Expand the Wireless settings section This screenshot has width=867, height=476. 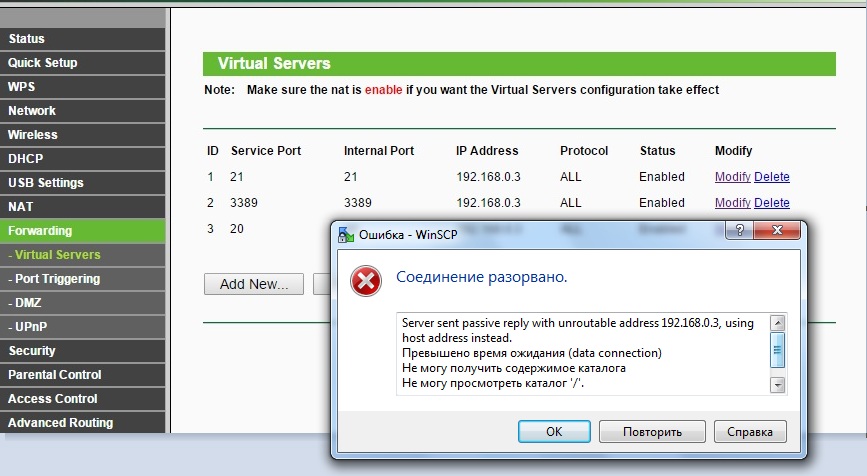[x=82, y=135]
